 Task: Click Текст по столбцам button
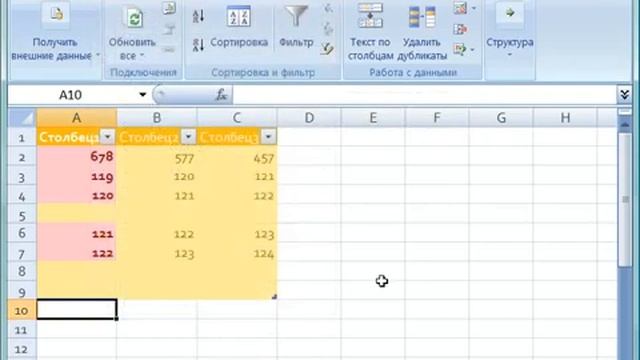click(370, 32)
